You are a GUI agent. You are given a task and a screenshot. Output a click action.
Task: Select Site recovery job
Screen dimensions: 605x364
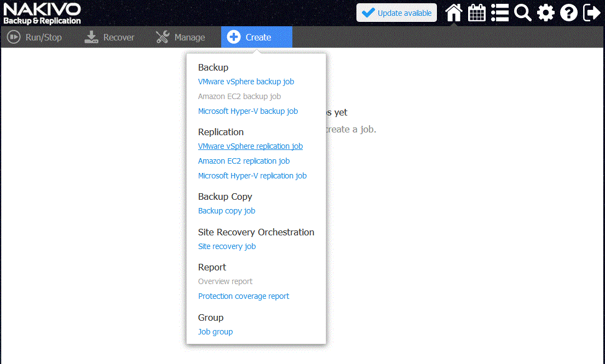coord(227,246)
